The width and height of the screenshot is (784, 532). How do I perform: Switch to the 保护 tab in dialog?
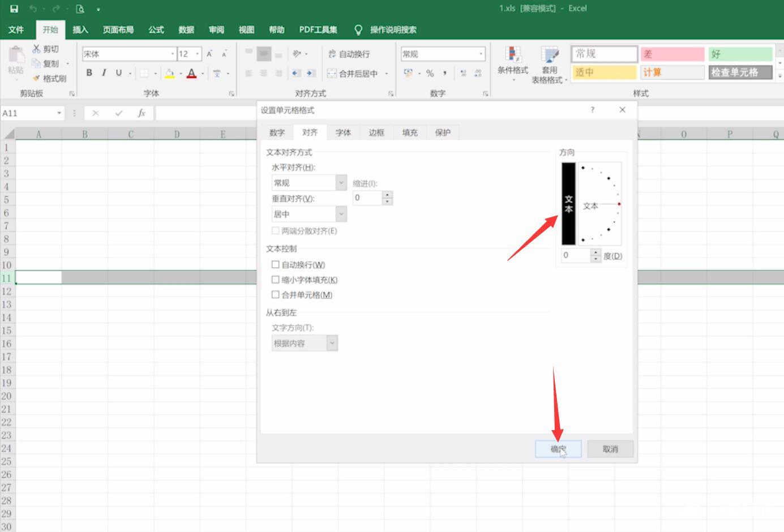click(x=443, y=132)
